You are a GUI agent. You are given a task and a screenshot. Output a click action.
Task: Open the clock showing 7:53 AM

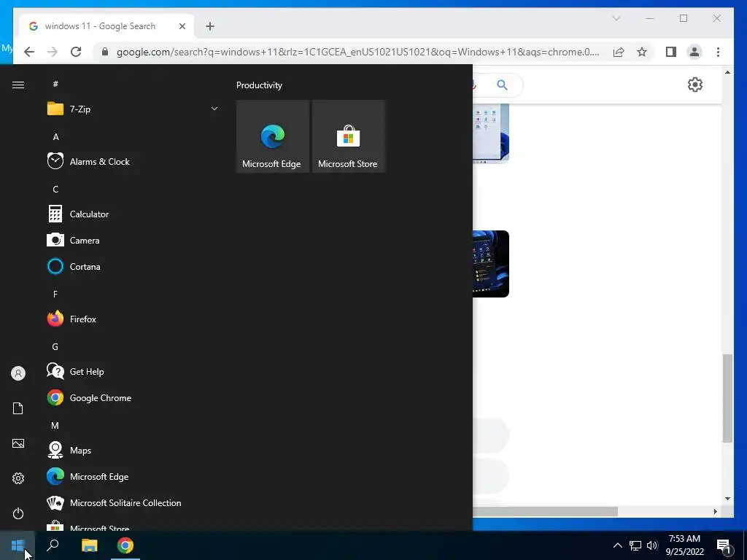(684, 545)
